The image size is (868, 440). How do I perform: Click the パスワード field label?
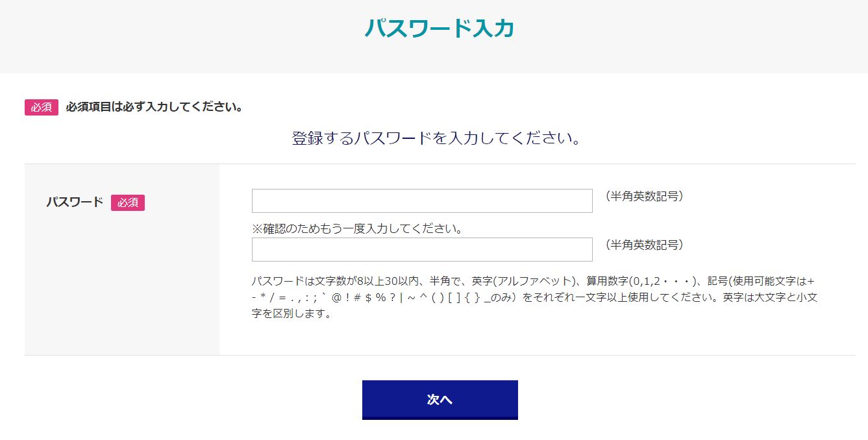coord(75,202)
